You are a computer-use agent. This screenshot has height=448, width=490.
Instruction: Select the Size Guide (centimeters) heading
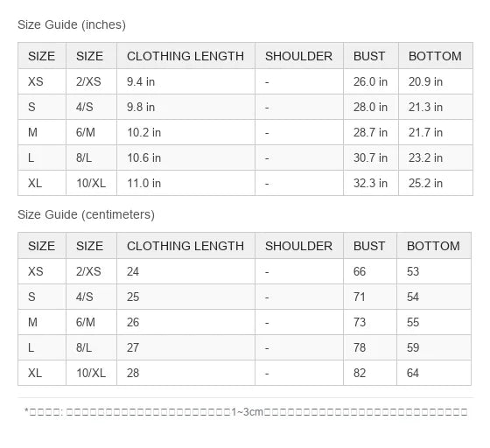tap(86, 214)
